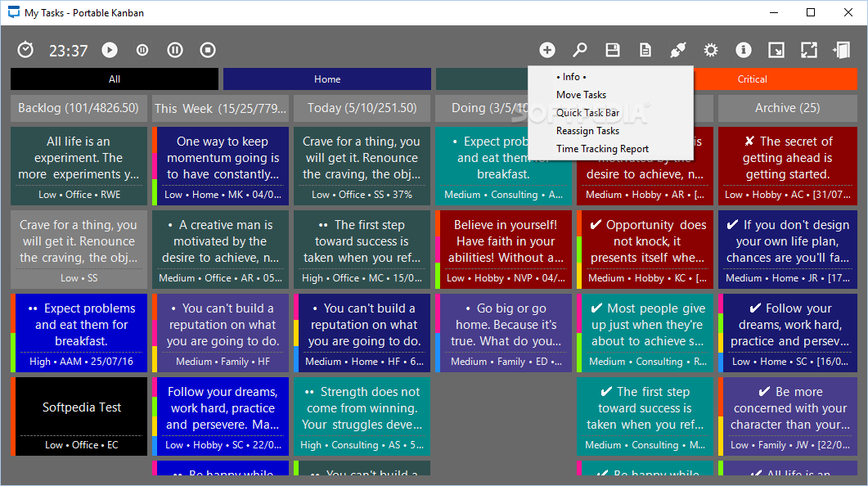The width and height of the screenshot is (868, 486).
Task: Open settings via the gear icon
Action: [711, 51]
